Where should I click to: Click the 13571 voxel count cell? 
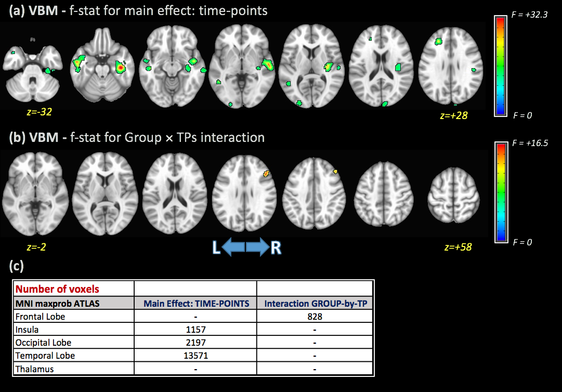pos(195,356)
